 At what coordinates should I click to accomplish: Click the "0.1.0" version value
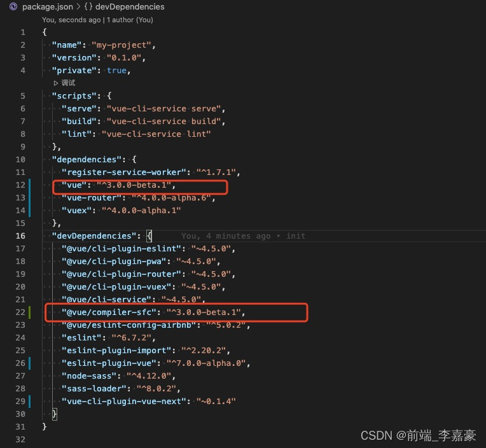coord(124,58)
